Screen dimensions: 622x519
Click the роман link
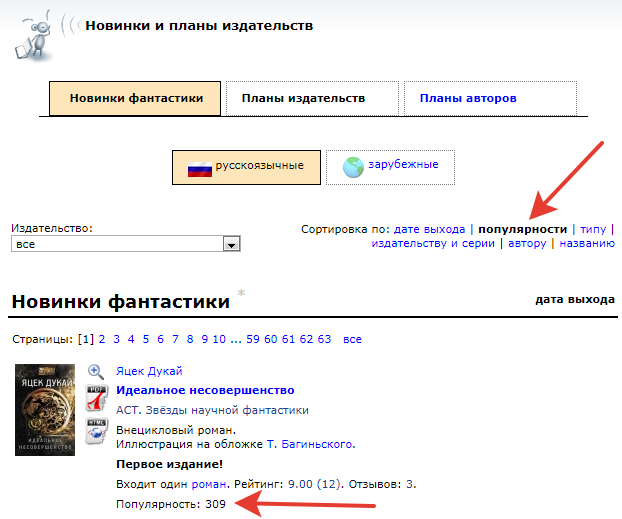pos(209,484)
